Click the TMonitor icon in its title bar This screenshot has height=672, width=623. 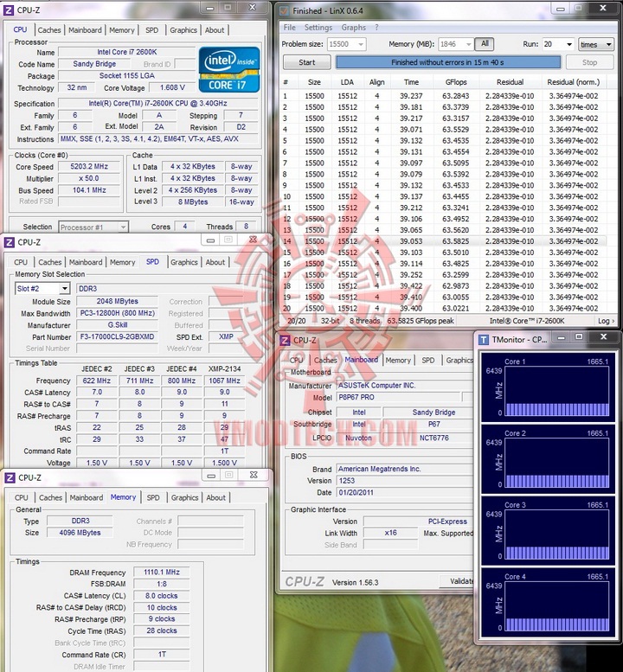point(483,340)
